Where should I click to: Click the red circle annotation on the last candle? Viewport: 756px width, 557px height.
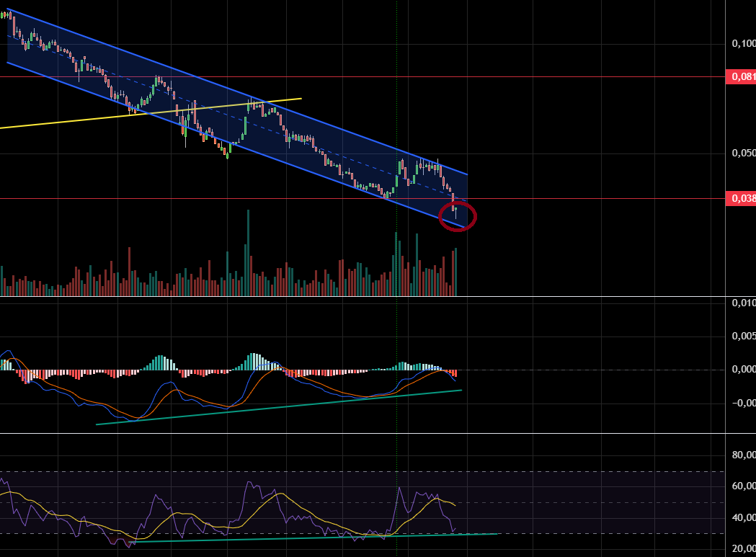[x=458, y=216]
